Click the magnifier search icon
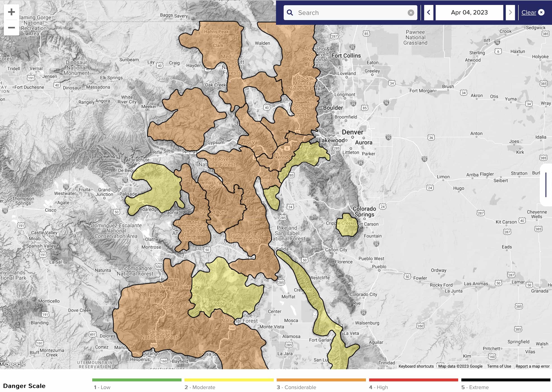Viewport: 552px width, 392px height. [290, 13]
